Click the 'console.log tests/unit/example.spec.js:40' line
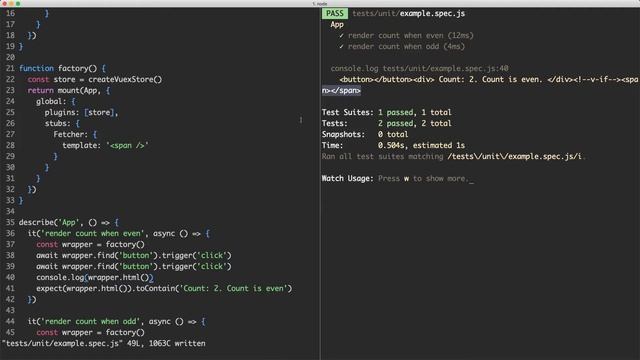The width and height of the screenshot is (640, 360). coord(420,69)
